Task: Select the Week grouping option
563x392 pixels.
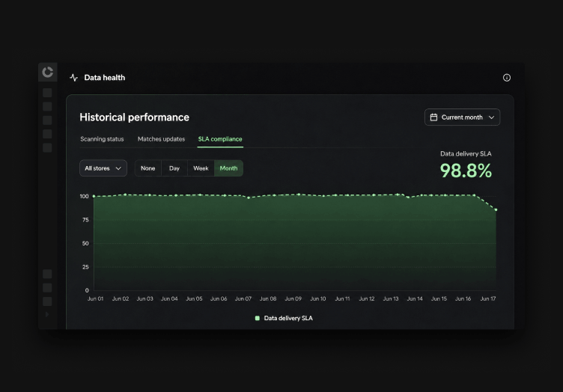Action: 201,168
